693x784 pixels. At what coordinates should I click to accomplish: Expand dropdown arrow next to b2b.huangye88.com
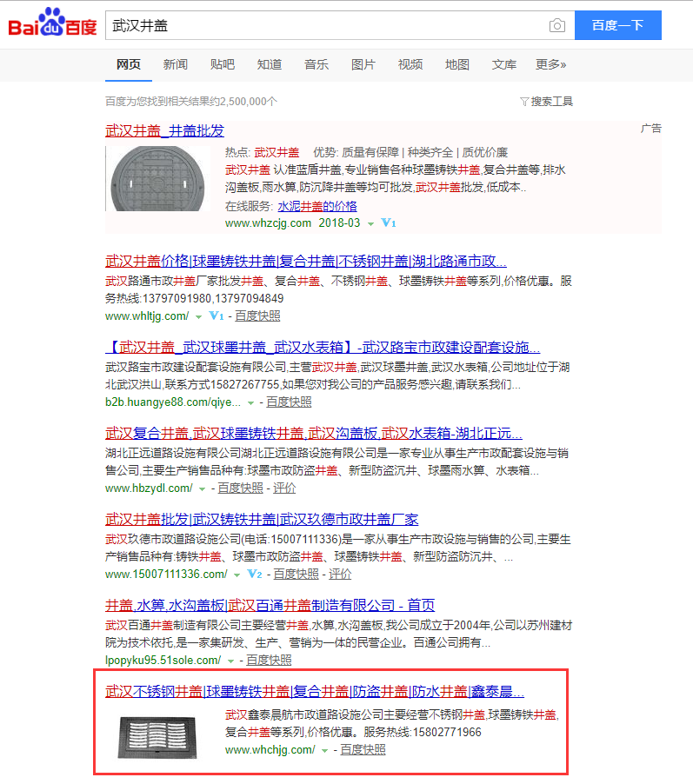(x=251, y=402)
